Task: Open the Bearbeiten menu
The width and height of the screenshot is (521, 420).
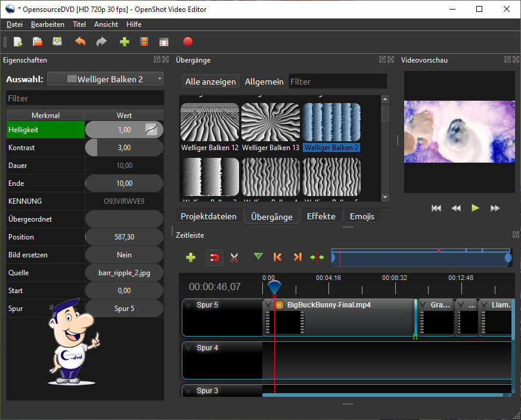Action: [x=48, y=24]
